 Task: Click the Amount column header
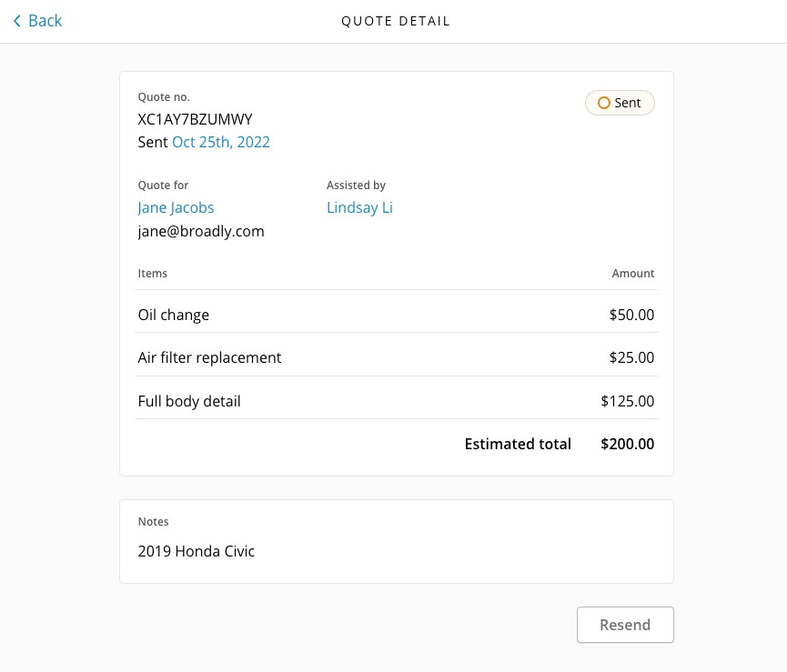632,274
